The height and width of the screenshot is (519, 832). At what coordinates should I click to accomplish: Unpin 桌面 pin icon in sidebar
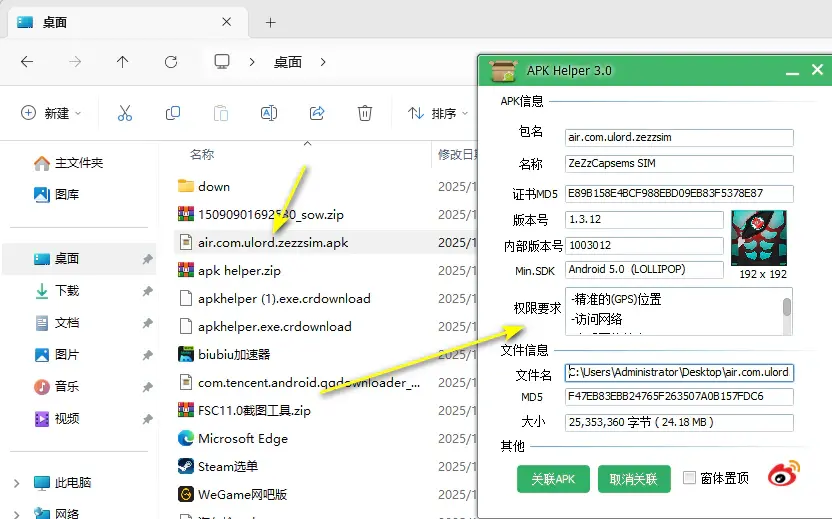[148, 259]
